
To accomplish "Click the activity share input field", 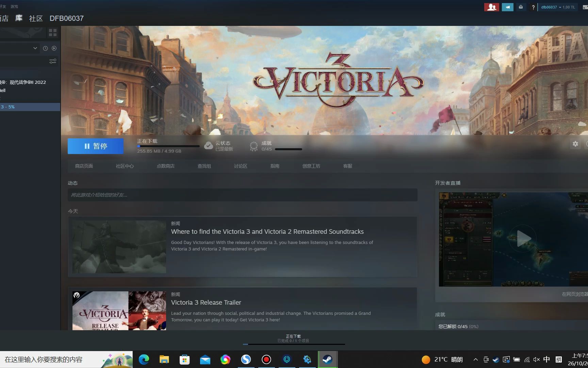I will (242, 195).
